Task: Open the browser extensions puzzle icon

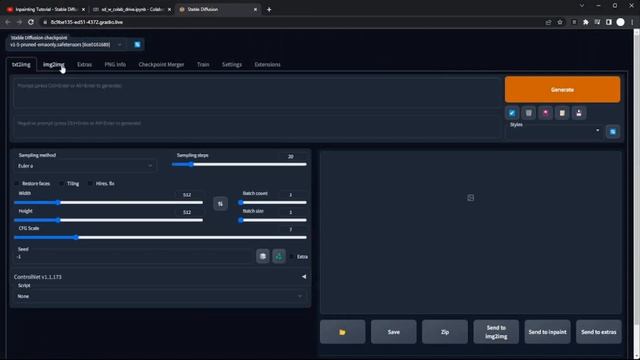Action: click(x=586, y=22)
